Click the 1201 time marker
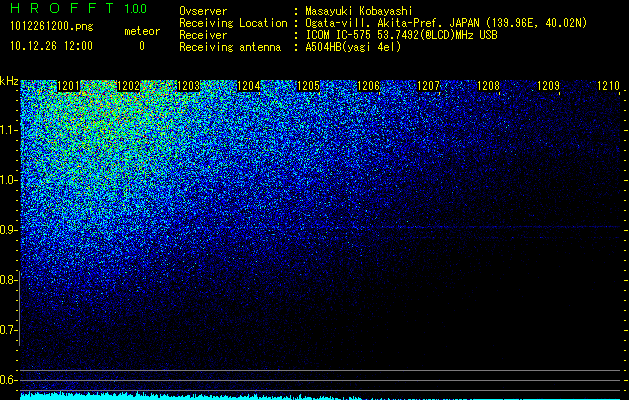 (69, 86)
